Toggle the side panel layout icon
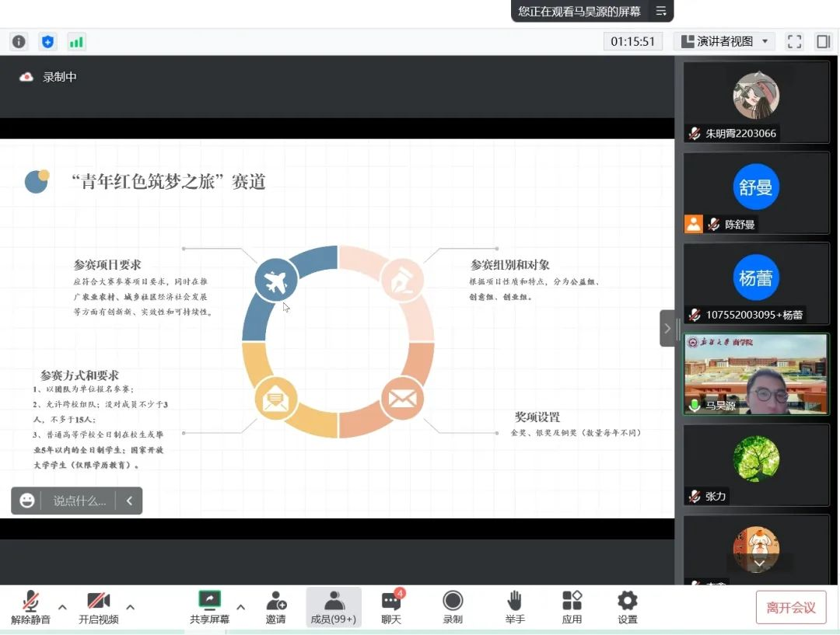 pos(823,41)
